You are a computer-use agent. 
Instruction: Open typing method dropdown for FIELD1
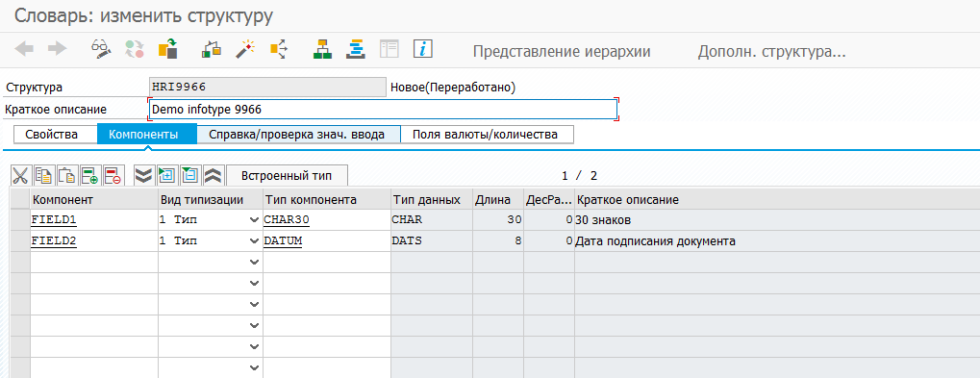(x=254, y=220)
